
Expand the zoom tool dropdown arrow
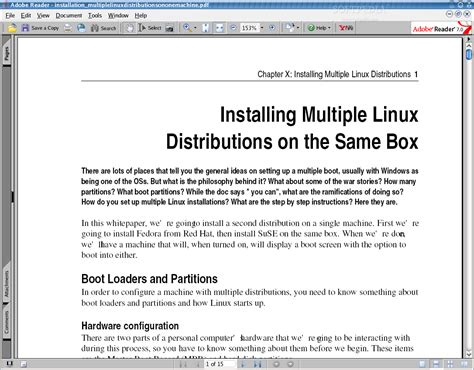click(195, 28)
